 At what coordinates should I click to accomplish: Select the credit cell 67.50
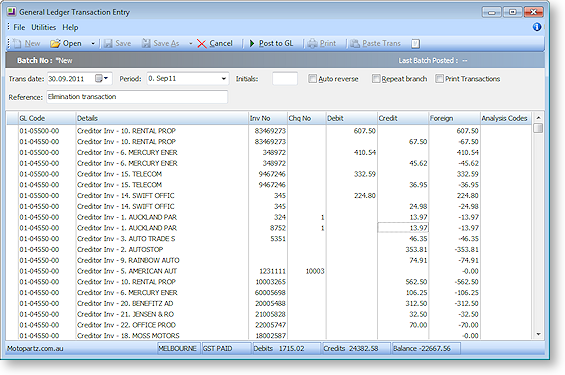click(x=403, y=142)
